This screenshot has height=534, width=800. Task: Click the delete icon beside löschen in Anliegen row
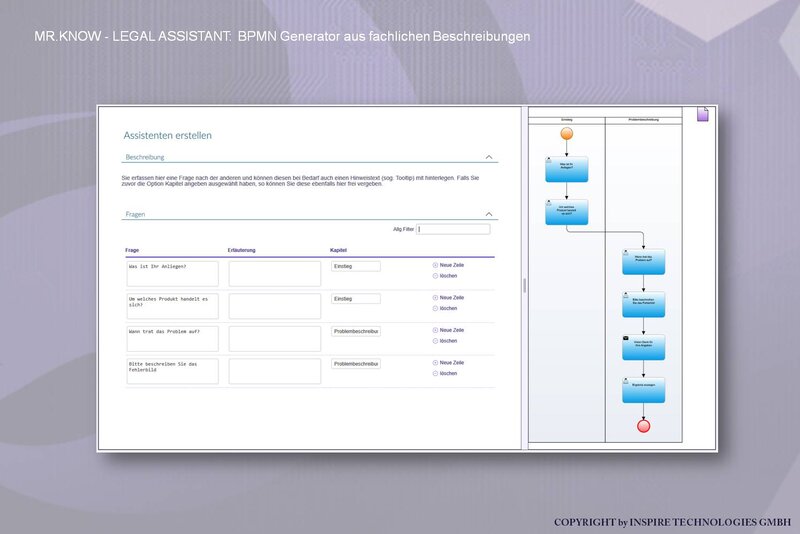pyautogui.click(x=435, y=276)
